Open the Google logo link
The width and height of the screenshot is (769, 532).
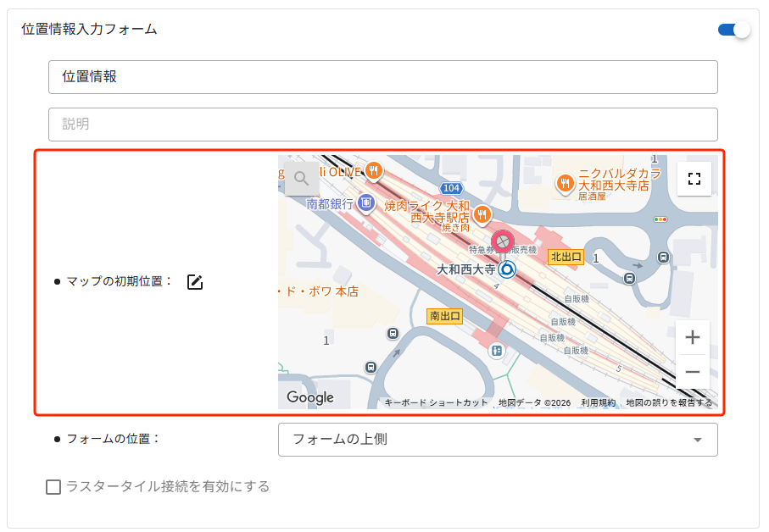click(310, 397)
